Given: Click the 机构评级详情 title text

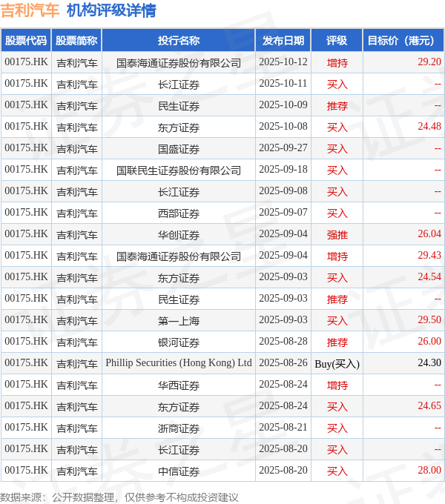Looking at the screenshot, I should (111, 10).
